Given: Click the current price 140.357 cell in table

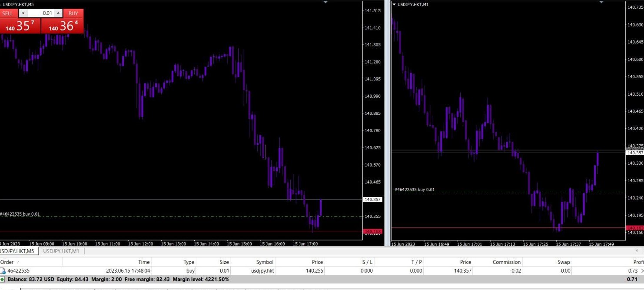Looking at the screenshot, I should (x=463, y=271).
